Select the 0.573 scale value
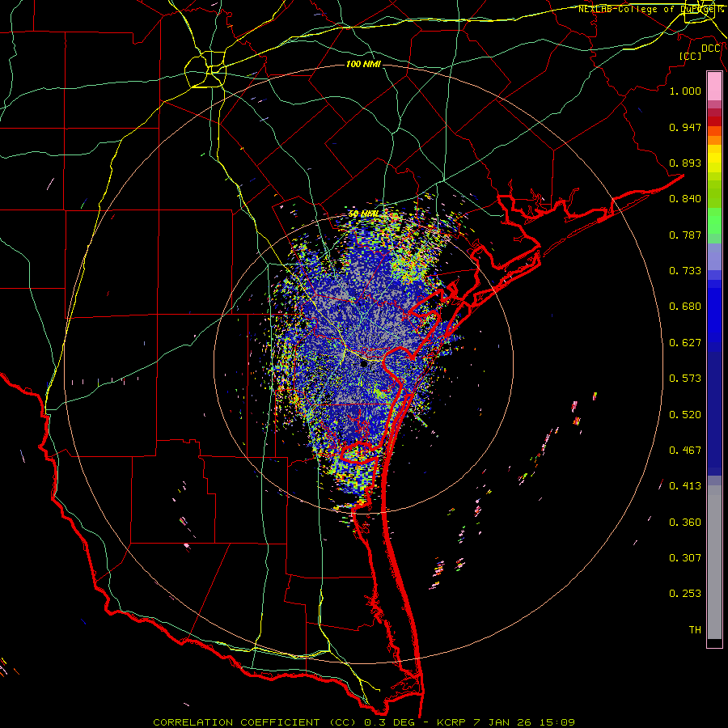 pos(685,379)
